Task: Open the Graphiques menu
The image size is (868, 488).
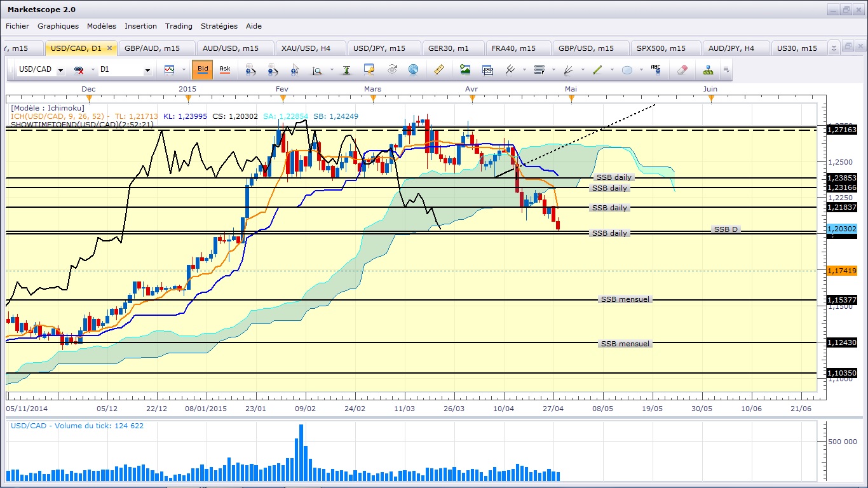Action: coord(58,26)
